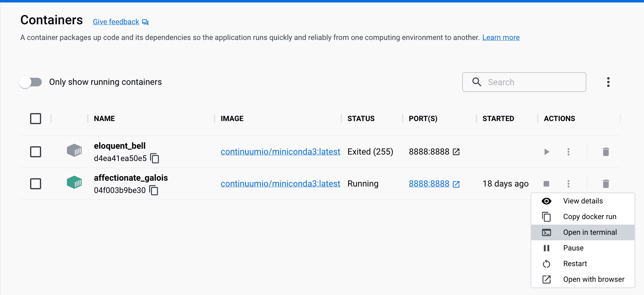
Task: Tick the affectionate_galois row checkbox
Action: pos(36,184)
